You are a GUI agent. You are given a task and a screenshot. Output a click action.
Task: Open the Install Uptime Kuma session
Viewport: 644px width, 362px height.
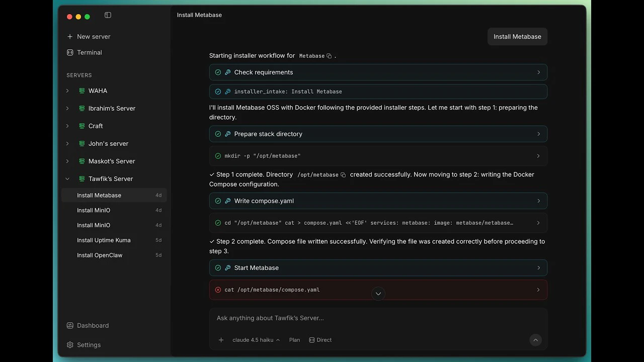[114, 240]
